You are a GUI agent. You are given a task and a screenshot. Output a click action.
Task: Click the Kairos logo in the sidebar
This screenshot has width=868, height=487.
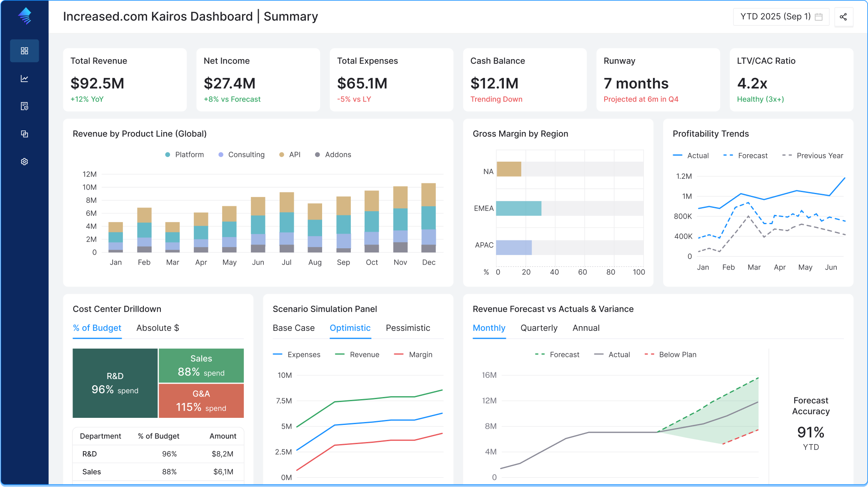[x=25, y=16]
